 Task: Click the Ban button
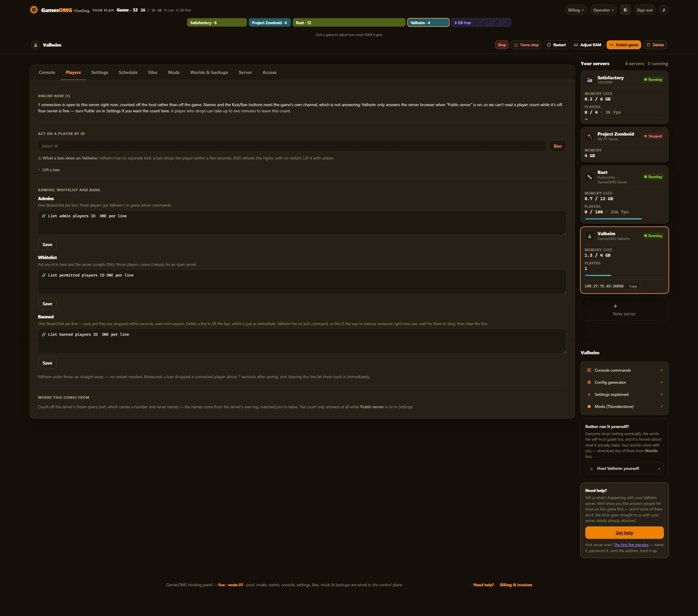click(x=557, y=146)
